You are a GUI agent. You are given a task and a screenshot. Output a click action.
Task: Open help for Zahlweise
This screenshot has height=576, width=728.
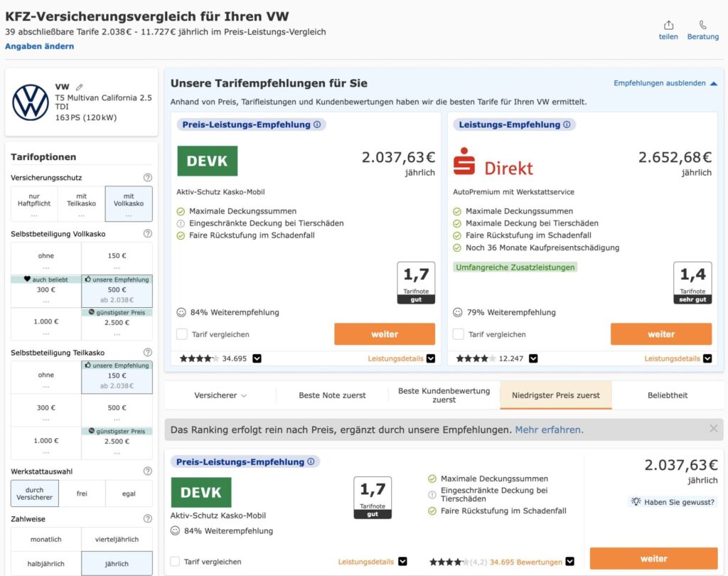[x=148, y=518]
